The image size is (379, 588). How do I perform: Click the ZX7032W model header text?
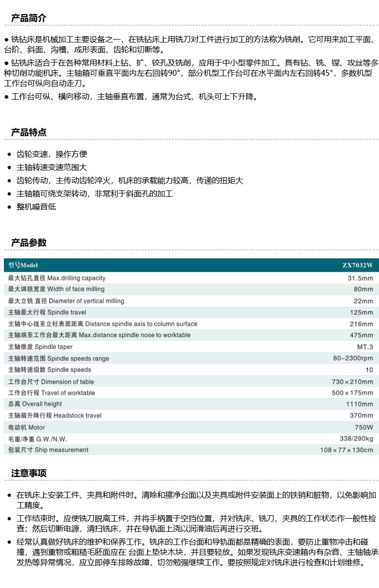357,265
